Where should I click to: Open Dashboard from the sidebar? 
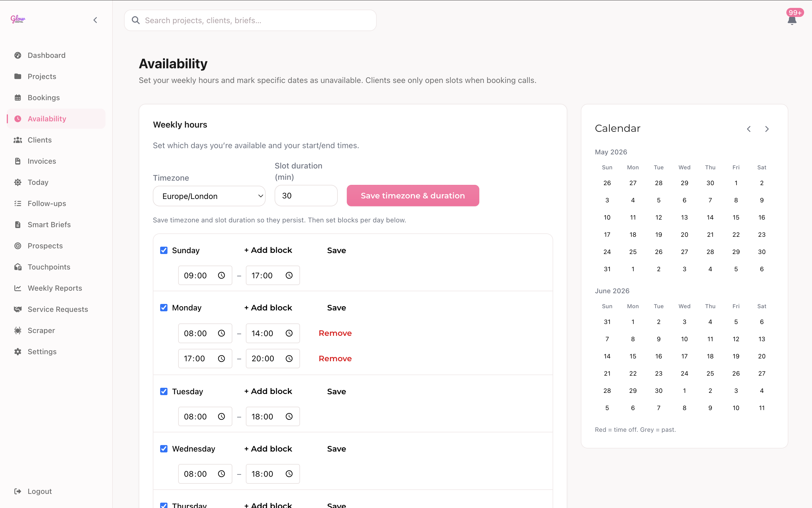click(x=56, y=55)
